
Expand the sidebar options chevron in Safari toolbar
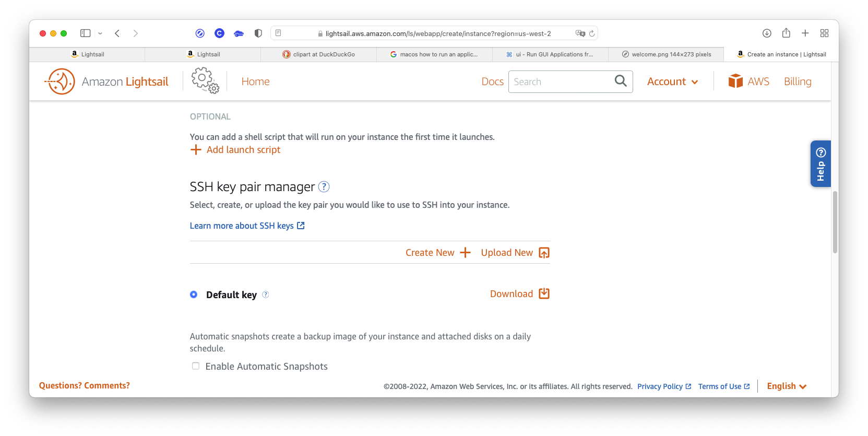tap(100, 33)
